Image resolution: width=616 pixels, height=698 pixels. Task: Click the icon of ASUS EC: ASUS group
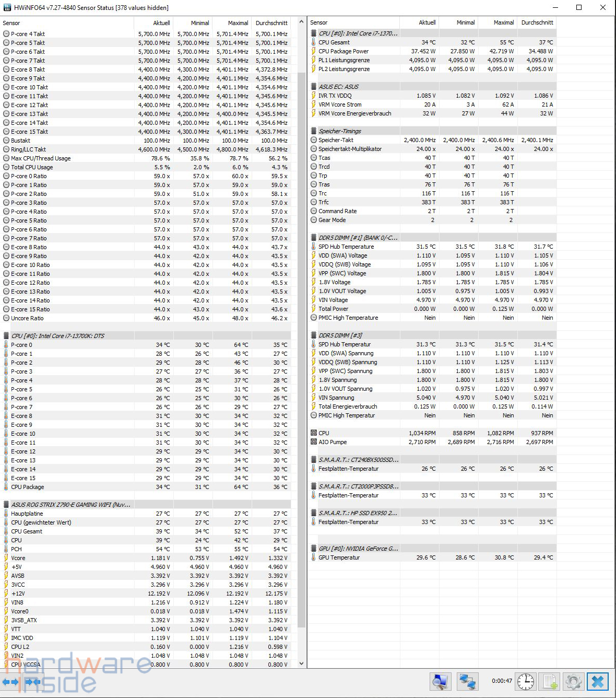pyautogui.click(x=314, y=87)
